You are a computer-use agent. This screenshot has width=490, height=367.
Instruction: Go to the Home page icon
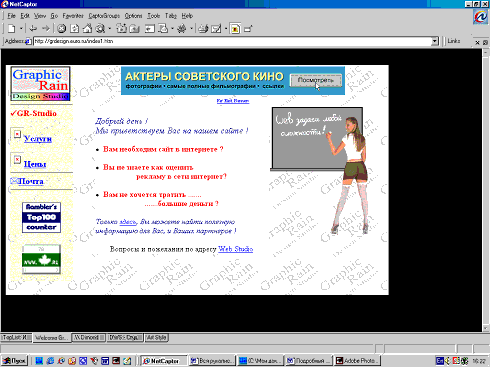point(87,29)
